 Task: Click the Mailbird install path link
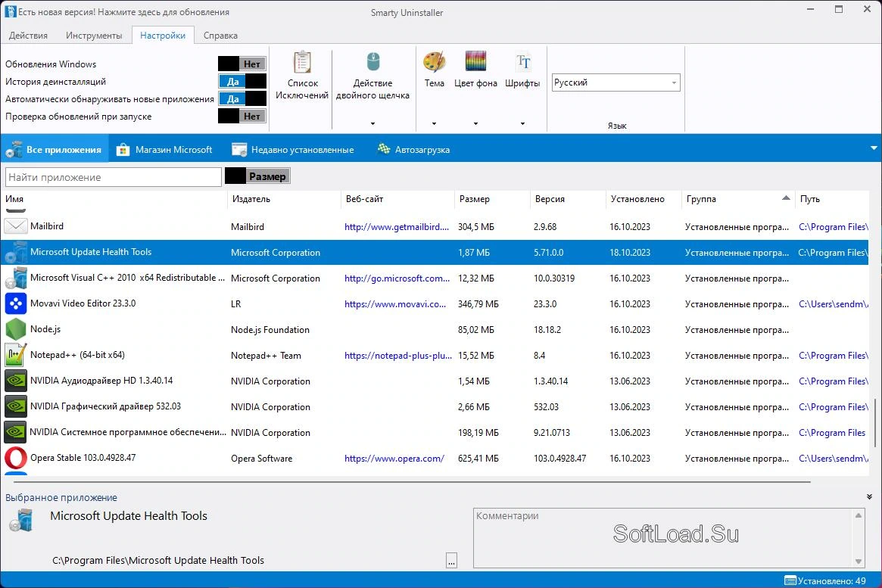pos(833,227)
